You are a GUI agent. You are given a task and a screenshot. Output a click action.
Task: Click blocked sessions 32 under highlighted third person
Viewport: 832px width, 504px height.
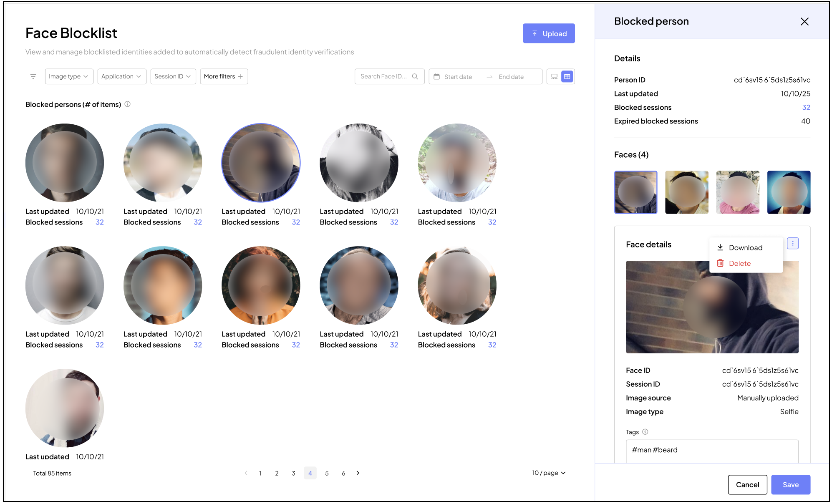coord(296,222)
